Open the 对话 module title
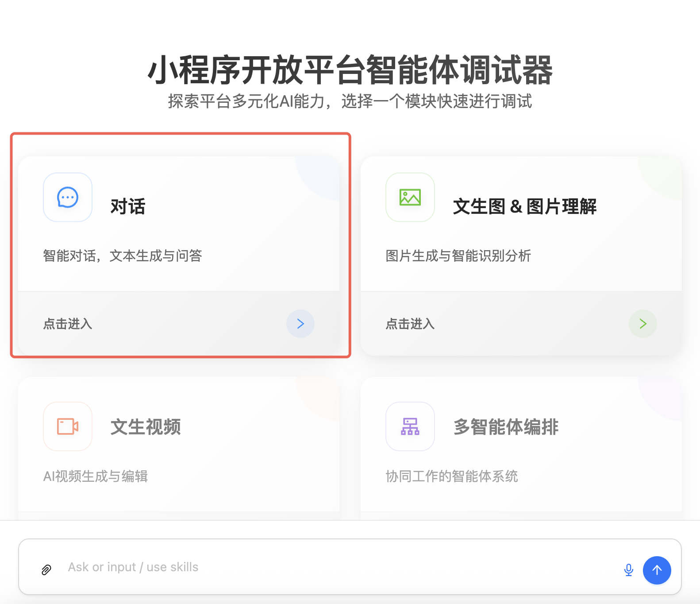 pyautogui.click(x=128, y=207)
